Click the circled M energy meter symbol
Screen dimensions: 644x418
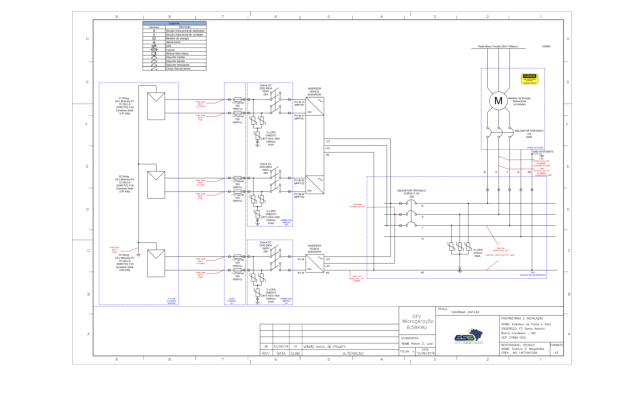(498, 101)
